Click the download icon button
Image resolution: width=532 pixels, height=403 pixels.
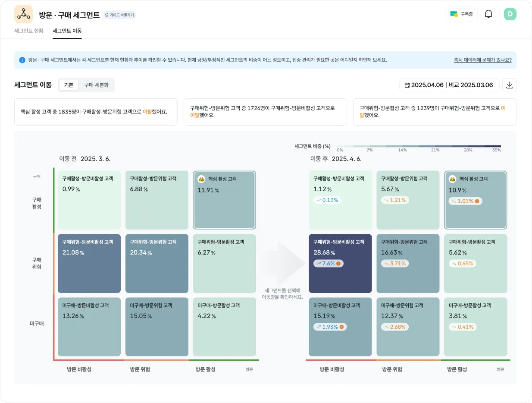[509, 85]
